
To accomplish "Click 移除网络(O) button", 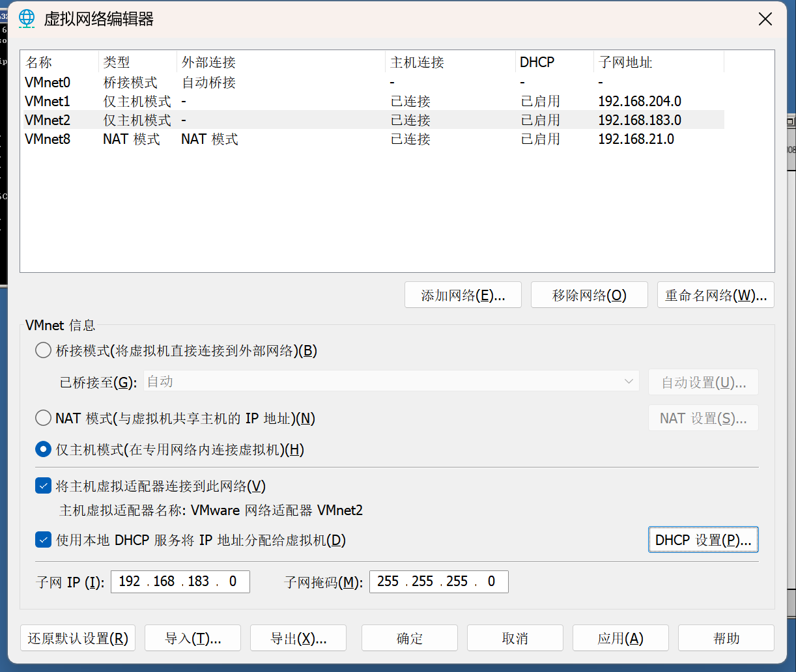I will click(590, 295).
